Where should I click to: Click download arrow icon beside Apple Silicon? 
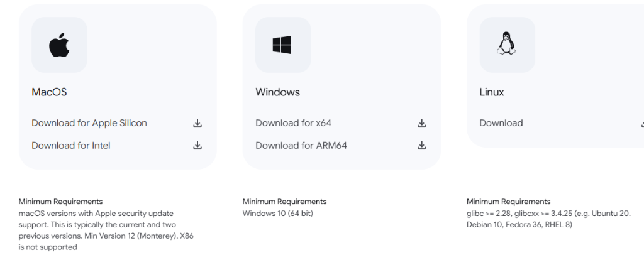tap(197, 123)
